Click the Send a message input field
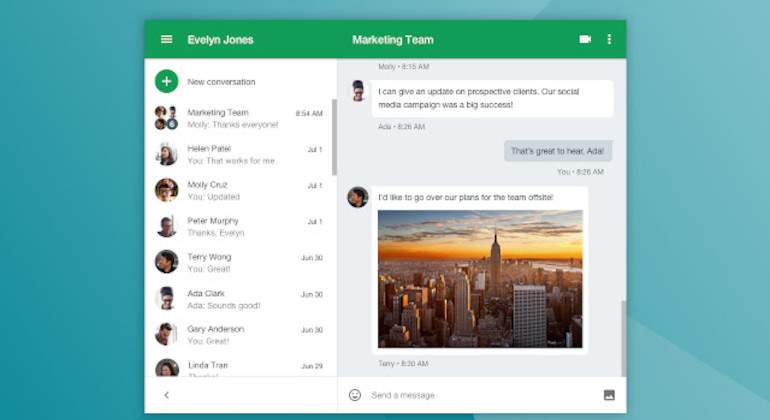Viewport: 770px width, 420px height. pyautogui.click(x=484, y=395)
